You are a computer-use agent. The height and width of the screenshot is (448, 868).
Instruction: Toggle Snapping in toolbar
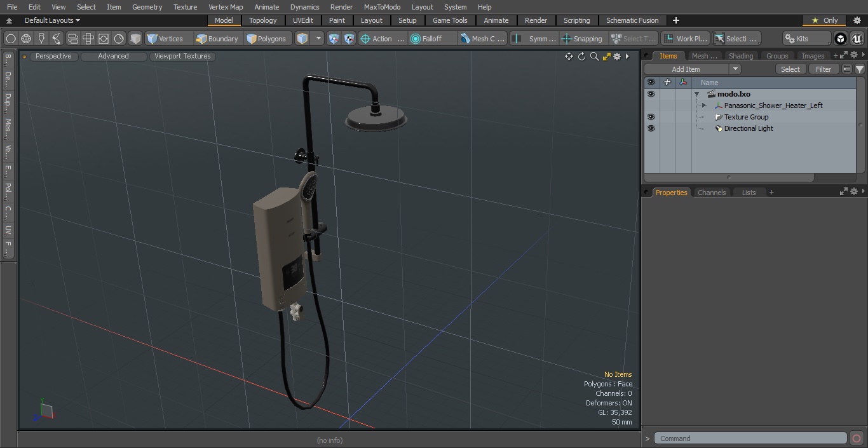coord(582,39)
